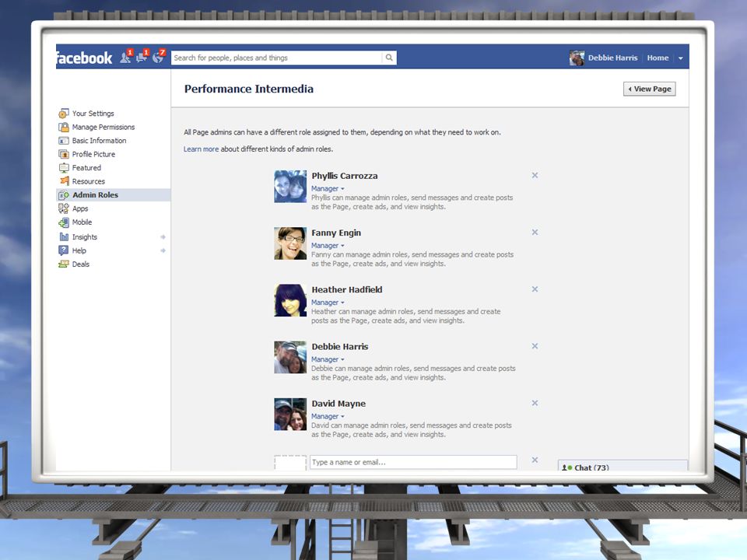Remove Debbie Harris as admin
The width and height of the screenshot is (747, 560).
click(x=535, y=346)
